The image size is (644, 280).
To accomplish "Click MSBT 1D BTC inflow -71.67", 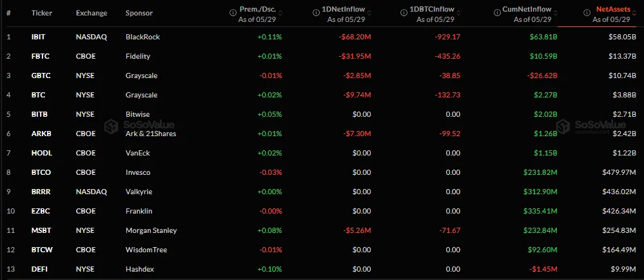I will [449, 230].
